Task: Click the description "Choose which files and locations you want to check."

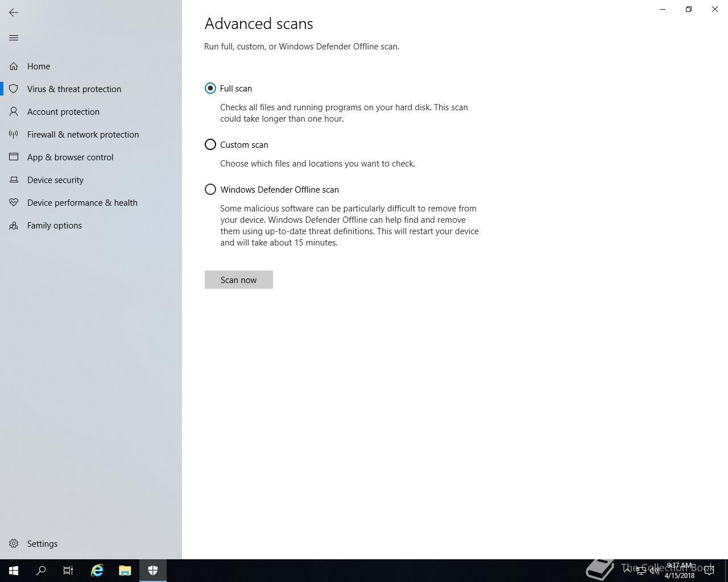Action: [x=317, y=164]
